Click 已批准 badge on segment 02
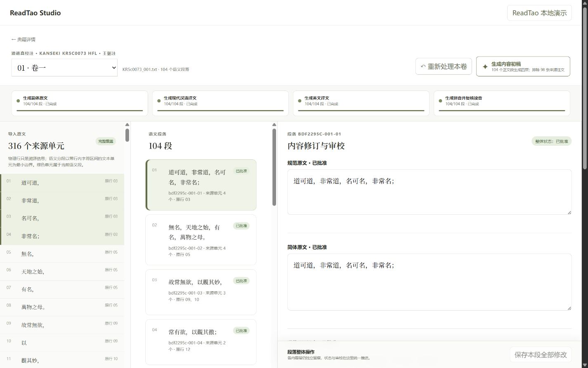 click(241, 226)
